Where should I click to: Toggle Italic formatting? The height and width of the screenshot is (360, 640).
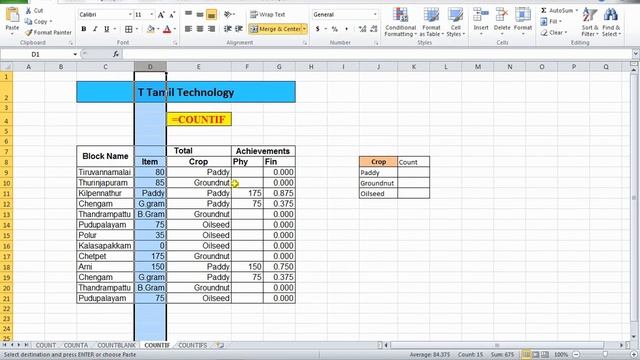coord(95,29)
